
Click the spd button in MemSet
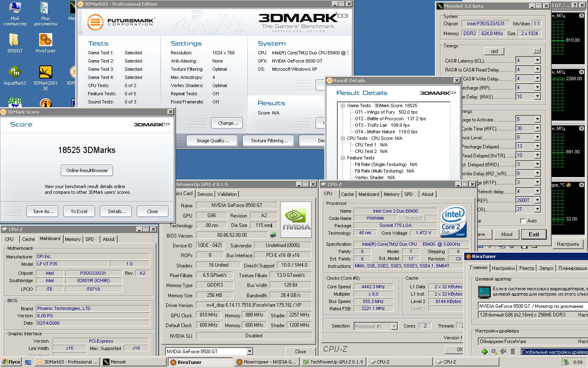click(494, 51)
